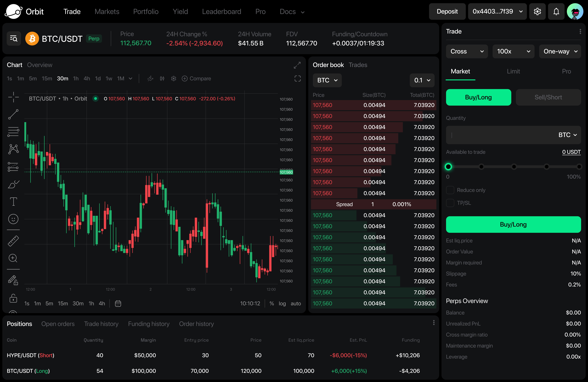588x382 pixels.
Task: Click the ruler measure tool
Action: (13, 241)
